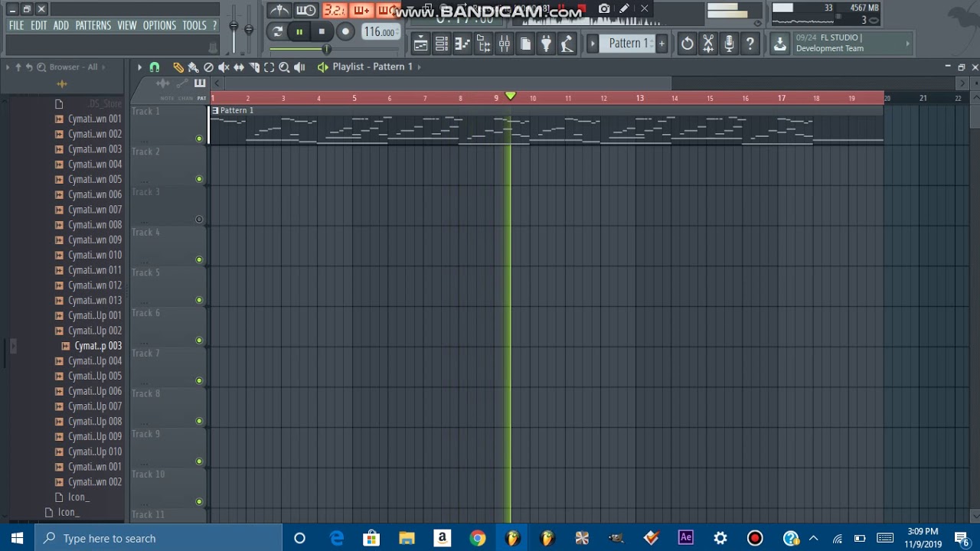Stop playback with the stop button
980x551 pixels.
[x=322, y=32]
